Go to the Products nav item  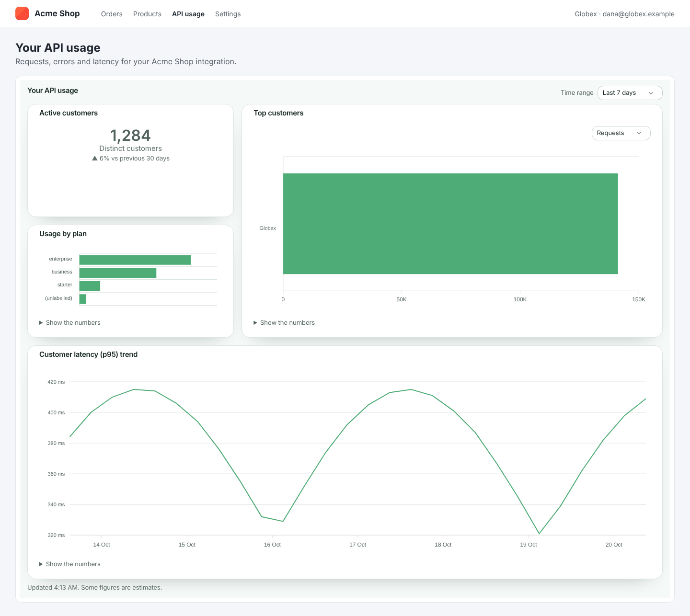tap(147, 14)
